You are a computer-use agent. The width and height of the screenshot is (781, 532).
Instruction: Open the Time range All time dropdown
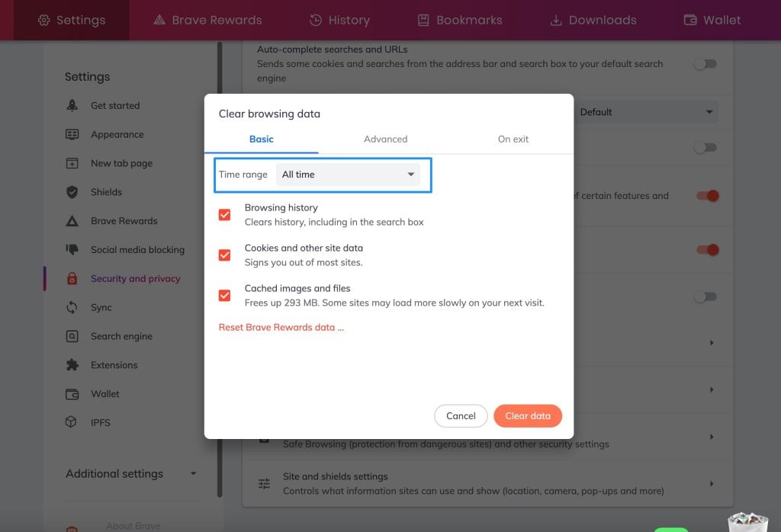tap(348, 175)
